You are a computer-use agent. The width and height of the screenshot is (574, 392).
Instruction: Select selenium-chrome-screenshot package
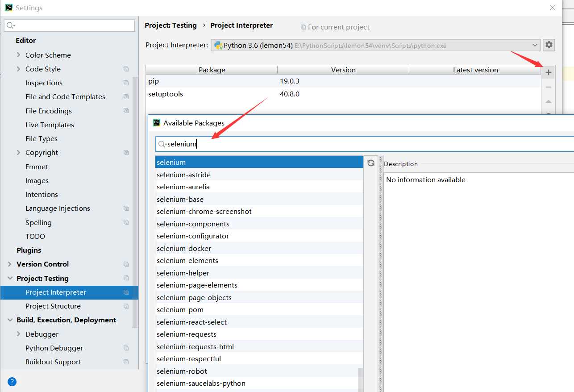click(259, 211)
